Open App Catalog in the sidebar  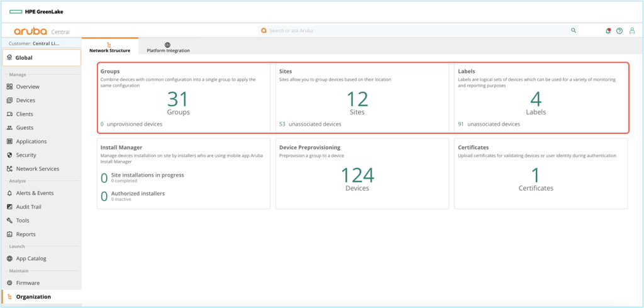[31, 258]
